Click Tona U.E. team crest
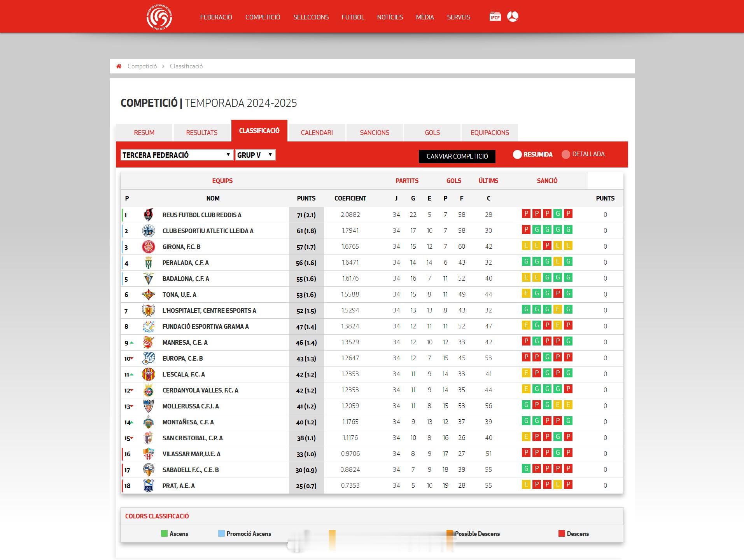This screenshot has height=560, width=744. click(x=149, y=295)
